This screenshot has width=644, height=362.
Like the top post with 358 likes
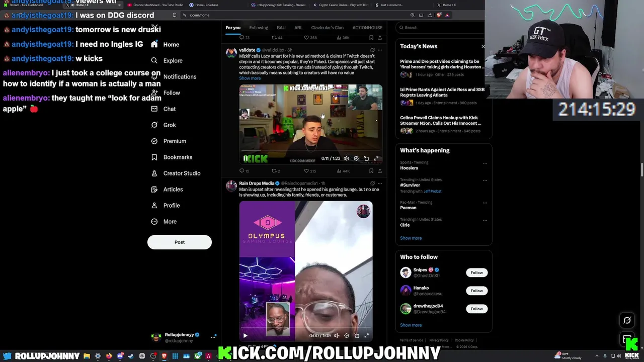(310, 38)
